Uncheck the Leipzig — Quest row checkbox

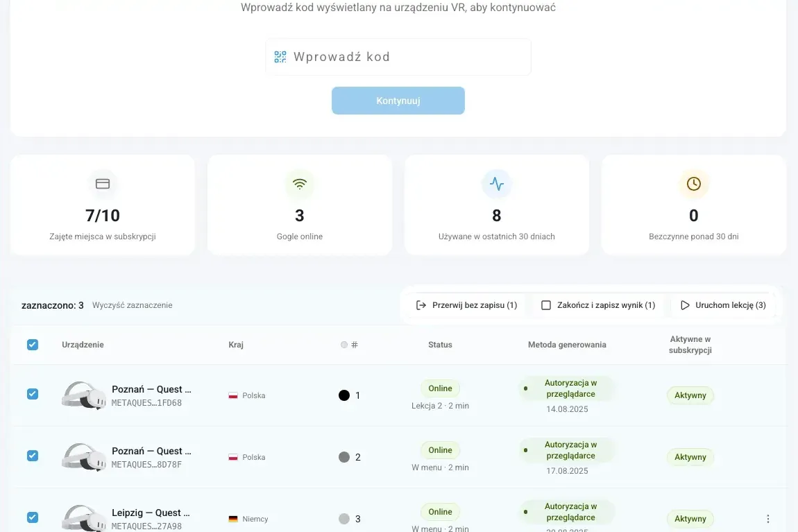tap(33, 517)
